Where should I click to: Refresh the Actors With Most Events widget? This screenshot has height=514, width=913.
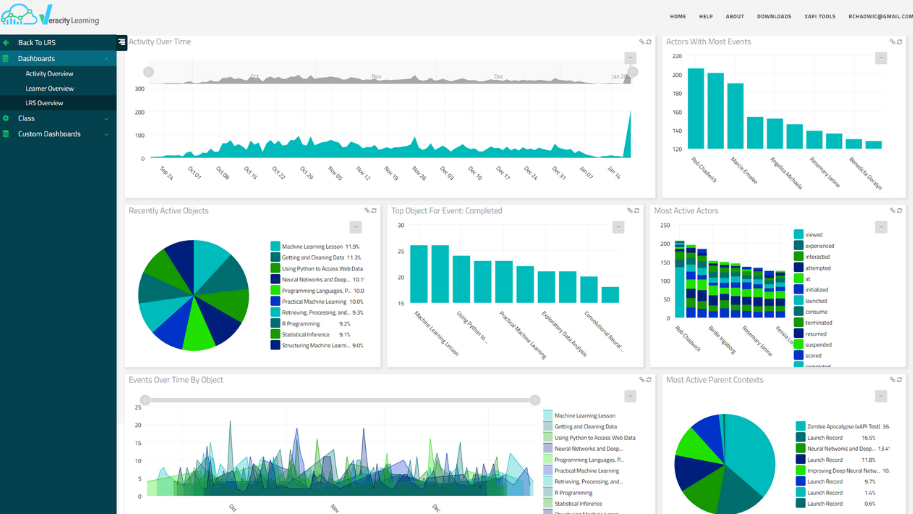900,42
